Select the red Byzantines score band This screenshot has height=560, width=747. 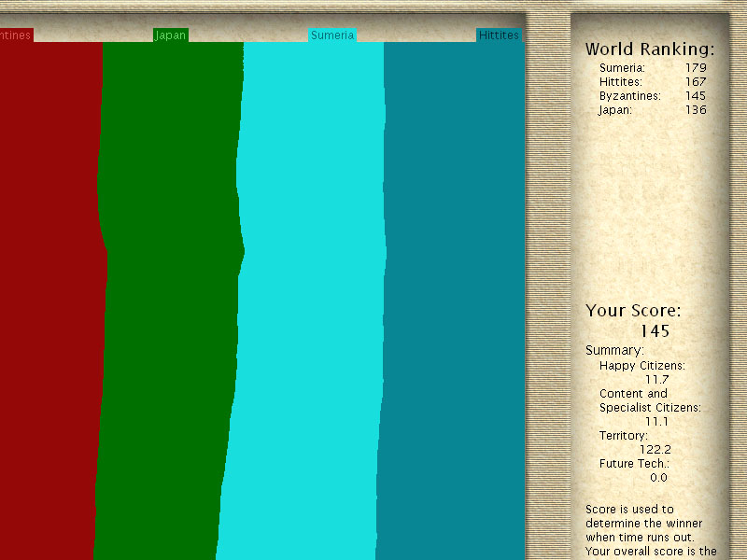pos(49,299)
